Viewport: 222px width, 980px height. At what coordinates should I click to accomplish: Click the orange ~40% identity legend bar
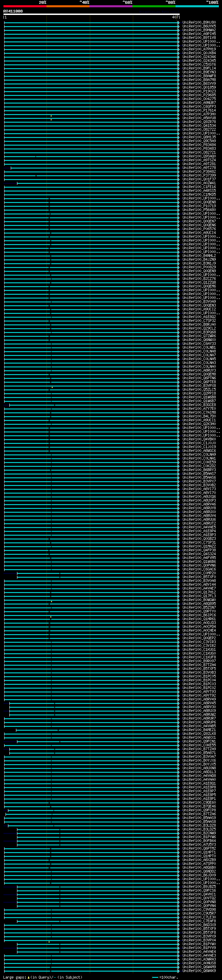pos(68,6)
